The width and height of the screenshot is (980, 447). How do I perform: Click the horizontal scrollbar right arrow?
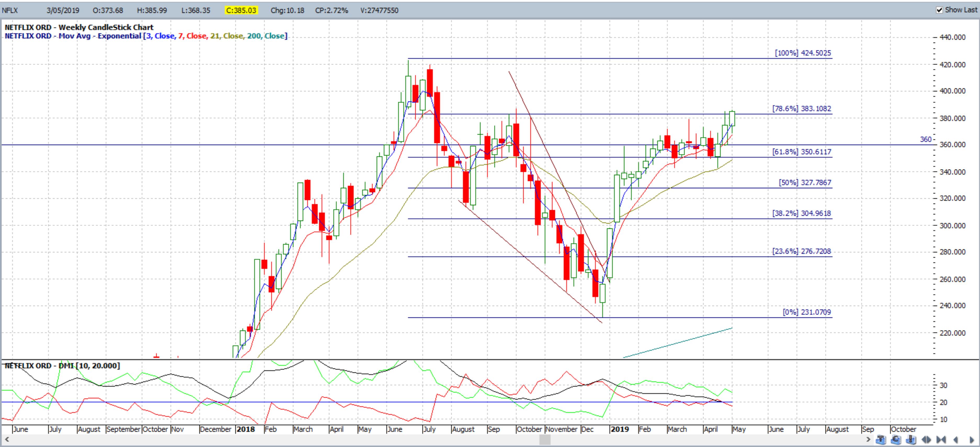(x=869, y=440)
